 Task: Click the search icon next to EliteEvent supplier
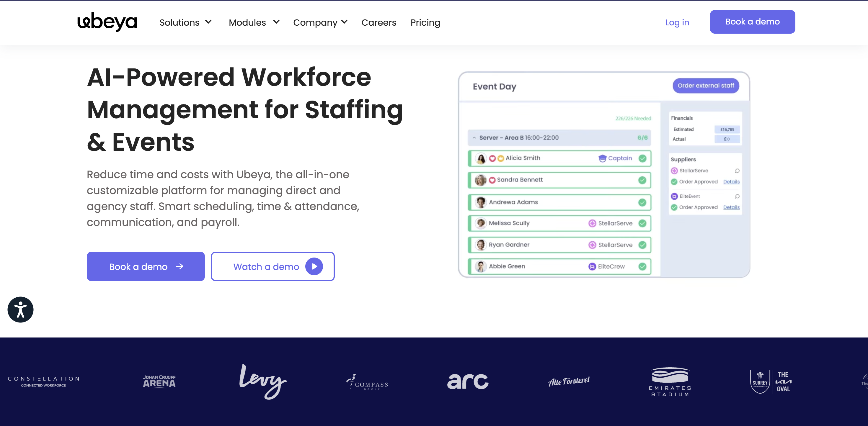point(737,196)
